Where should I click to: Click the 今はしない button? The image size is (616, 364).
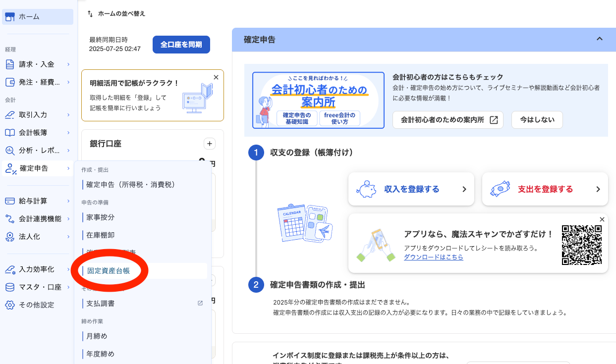[537, 119]
